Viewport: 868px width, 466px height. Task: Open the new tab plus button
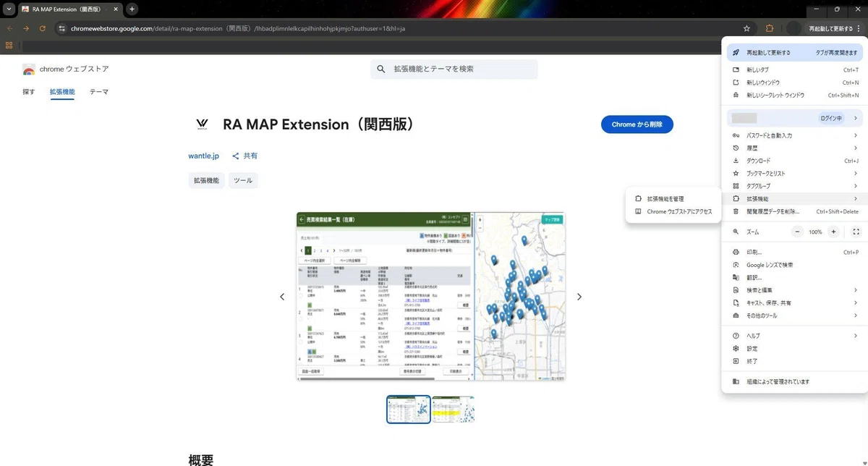(132, 9)
